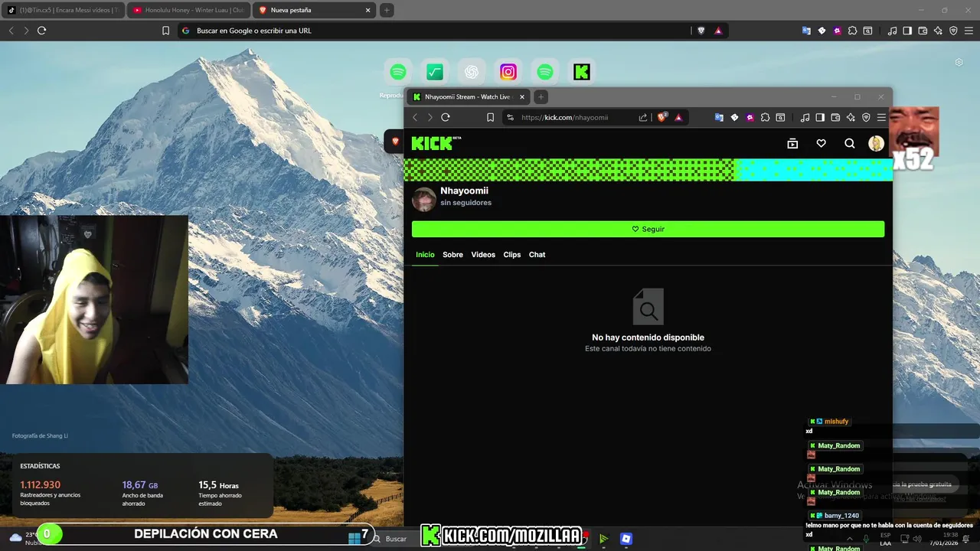Open a new tab in the Kick window

pos(541,96)
